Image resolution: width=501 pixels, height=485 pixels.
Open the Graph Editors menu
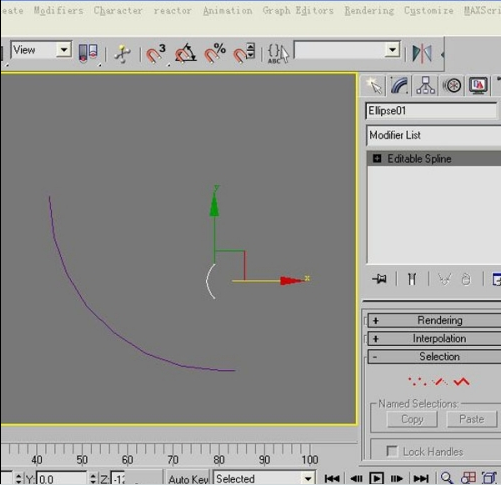click(x=298, y=11)
